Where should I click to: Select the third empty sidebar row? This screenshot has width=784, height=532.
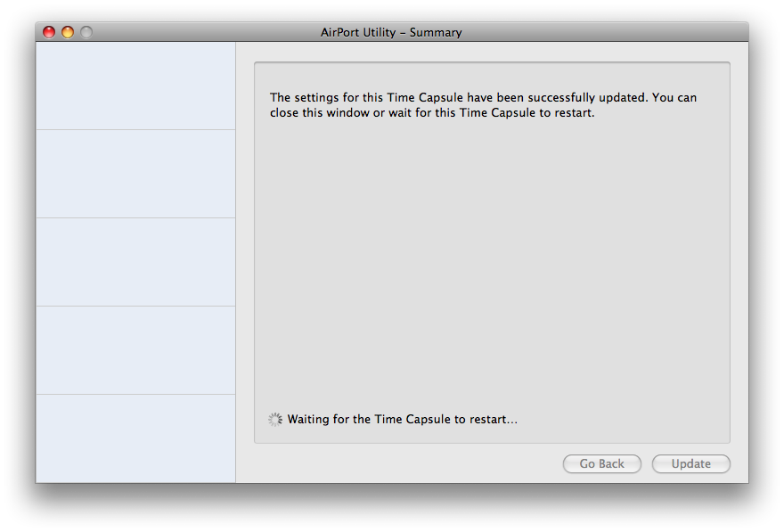(x=135, y=262)
